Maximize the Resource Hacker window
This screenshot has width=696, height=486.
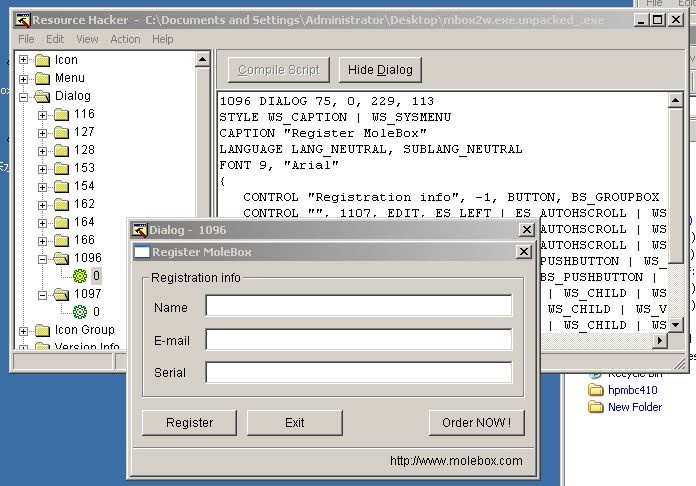click(x=658, y=20)
